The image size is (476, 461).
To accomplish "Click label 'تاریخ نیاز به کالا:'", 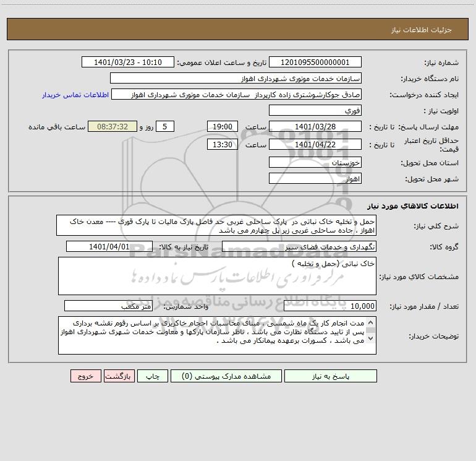I will (x=184, y=247).
